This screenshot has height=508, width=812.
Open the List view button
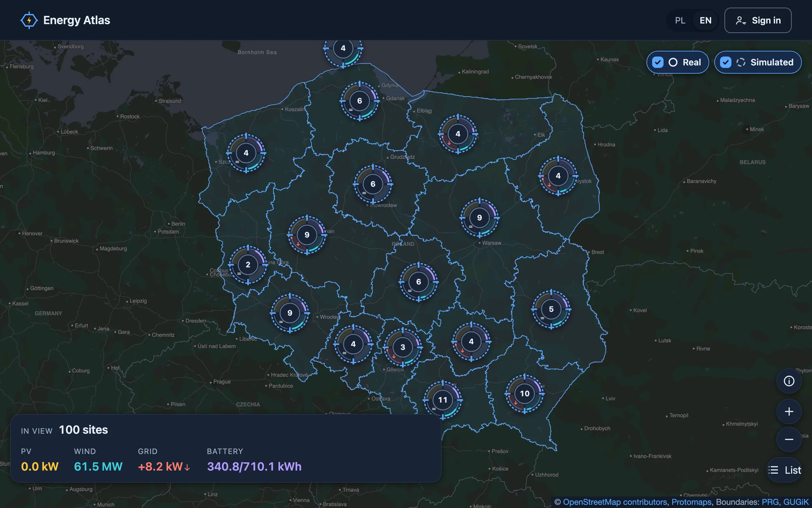[x=784, y=470]
